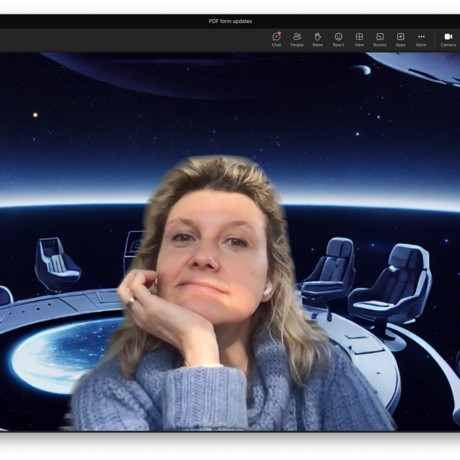Open the Chat panel icon

tap(276, 36)
